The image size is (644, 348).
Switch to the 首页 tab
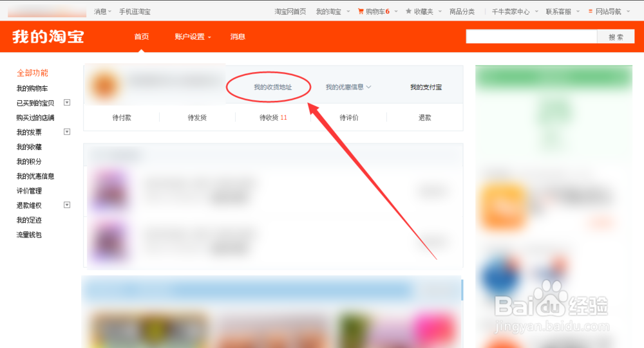pyautogui.click(x=142, y=37)
